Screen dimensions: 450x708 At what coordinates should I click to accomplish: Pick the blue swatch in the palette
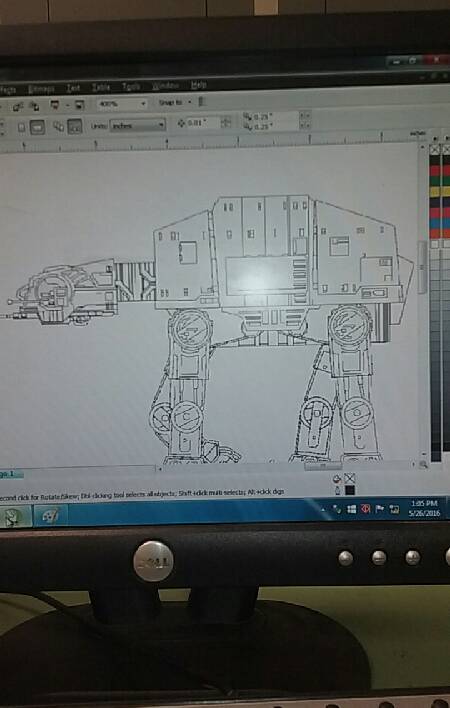coord(435,223)
